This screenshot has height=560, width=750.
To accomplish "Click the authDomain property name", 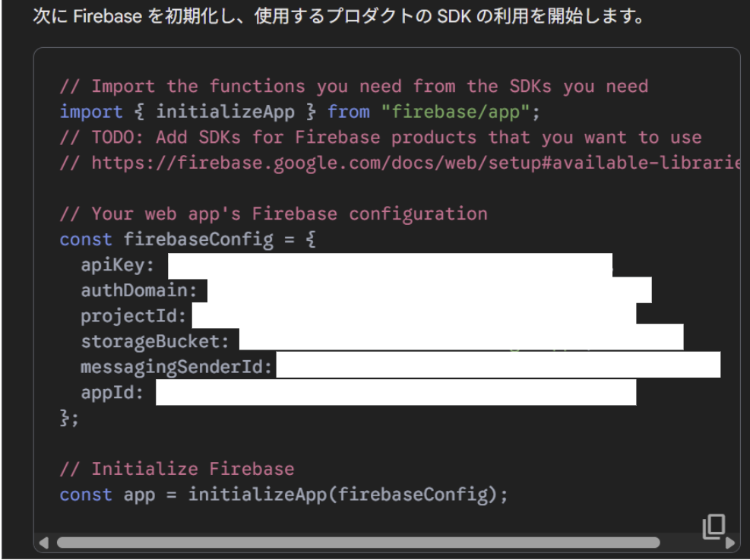I will [x=138, y=290].
